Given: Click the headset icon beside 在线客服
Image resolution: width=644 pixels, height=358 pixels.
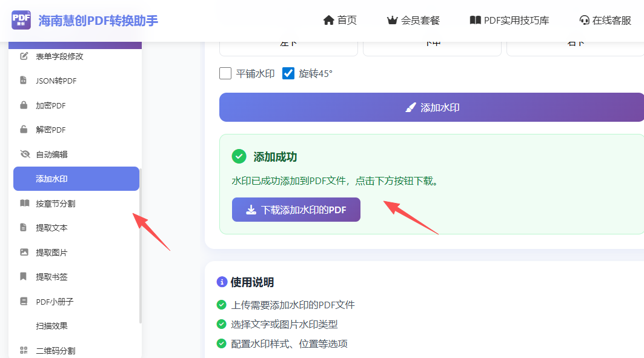Looking at the screenshot, I should pyautogui.click(x=584, y=20).
